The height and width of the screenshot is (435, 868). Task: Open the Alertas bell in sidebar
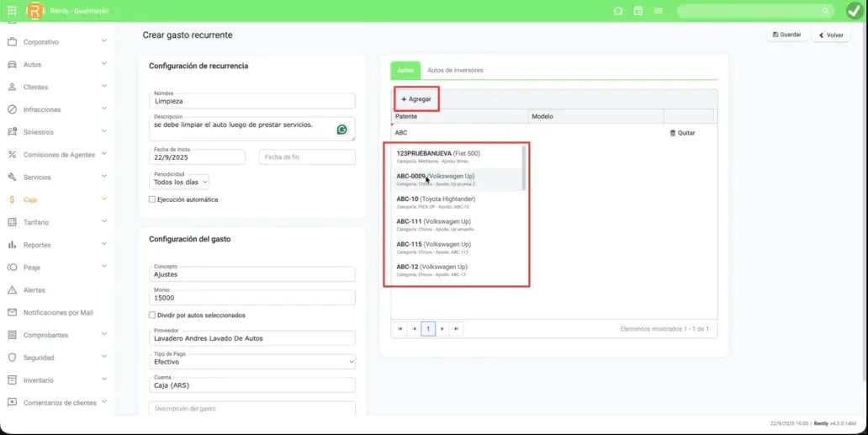[13, 290]
